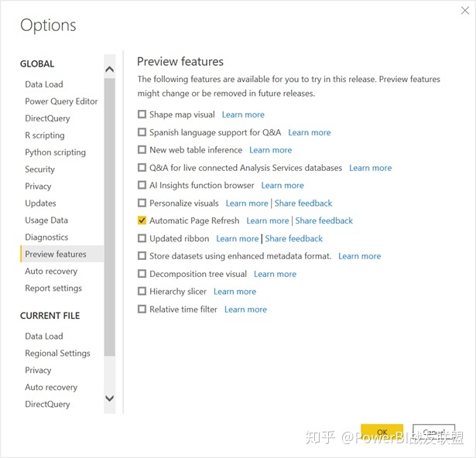This screenshot has width=476, height=458.
Task: Open Learn more for Spanish language support
Action: coord(310,132)
